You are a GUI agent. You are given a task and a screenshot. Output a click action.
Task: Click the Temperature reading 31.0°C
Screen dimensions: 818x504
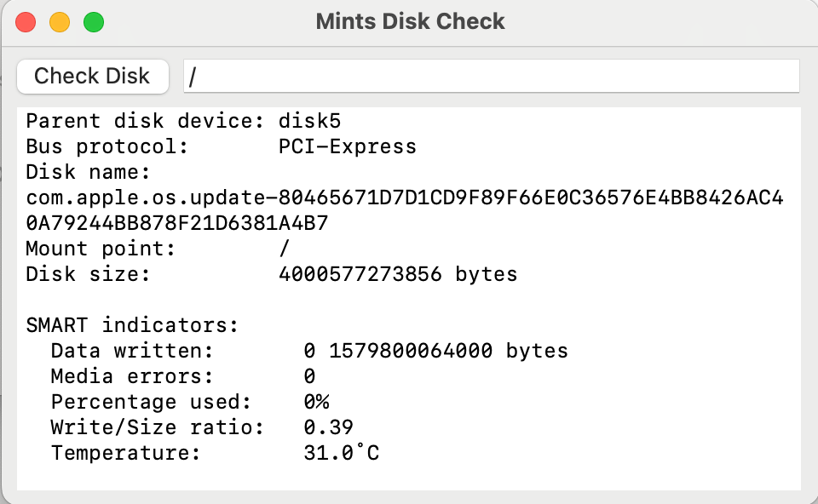(x=341, y=453)
